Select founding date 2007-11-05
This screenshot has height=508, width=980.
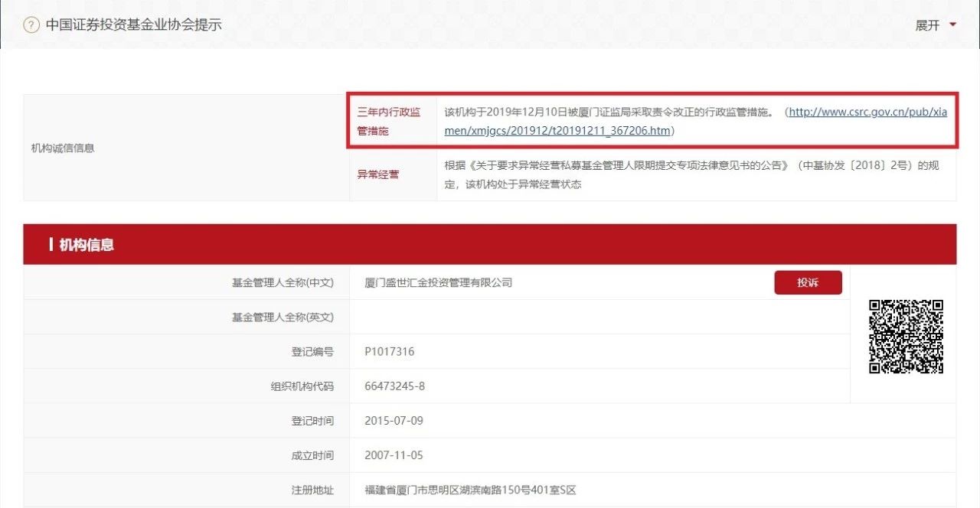[394, 455]
